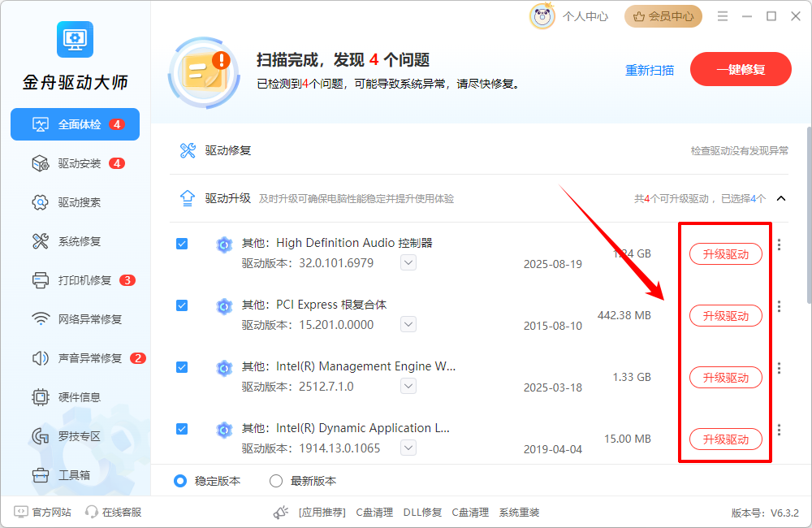Click the 系统重装 footer link
812x528 pixels.
(520, 513)
